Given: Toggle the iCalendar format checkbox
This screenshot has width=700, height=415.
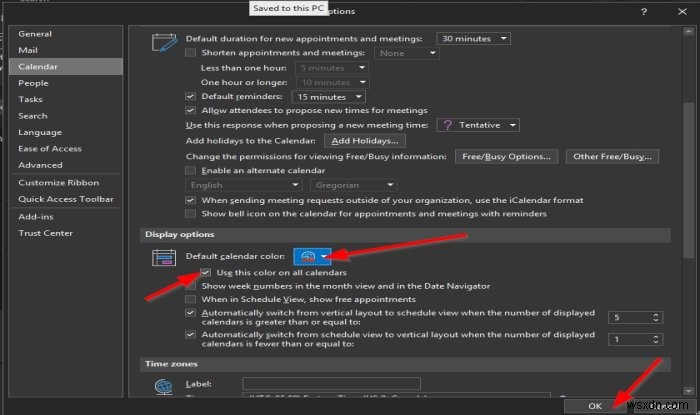Looking at the screenshot, I should coord(191,200).
